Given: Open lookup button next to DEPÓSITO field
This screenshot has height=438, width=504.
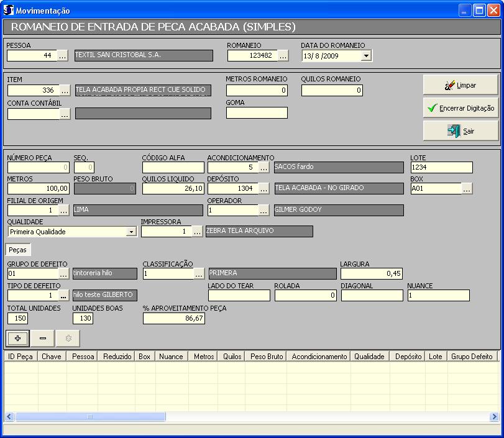Looking at the screenshot, I should click(263, 188).
